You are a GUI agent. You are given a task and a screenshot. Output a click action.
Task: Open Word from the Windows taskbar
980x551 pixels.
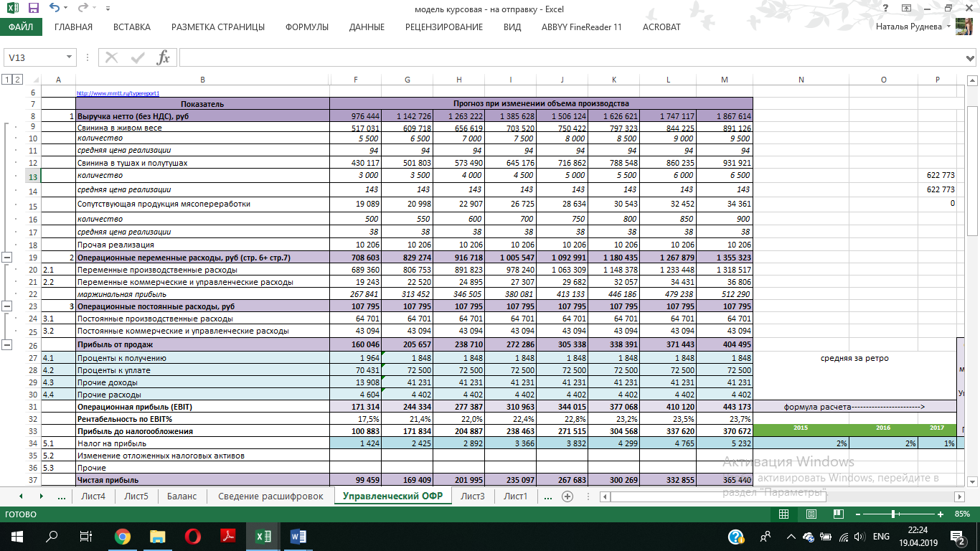[298, 536]
